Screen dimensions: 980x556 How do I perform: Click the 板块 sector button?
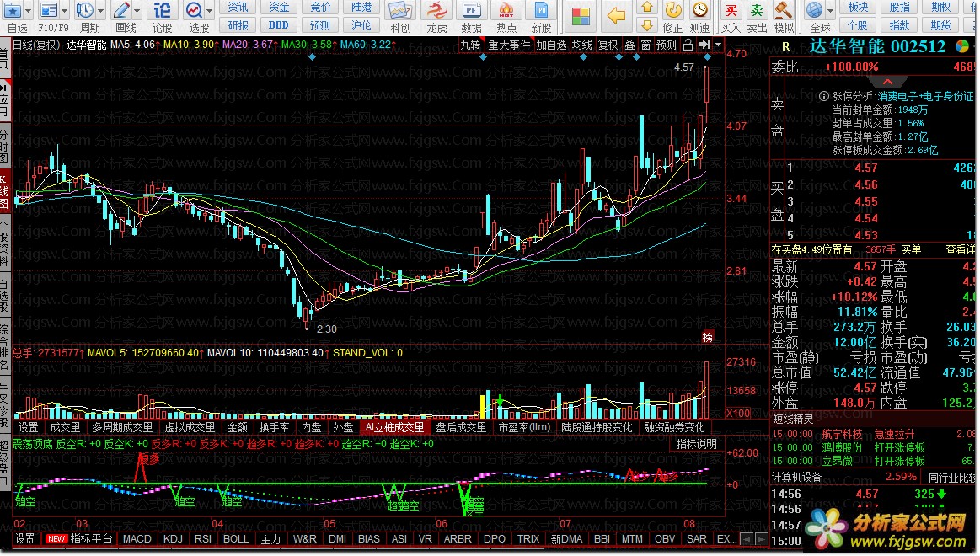pos(858,8)
